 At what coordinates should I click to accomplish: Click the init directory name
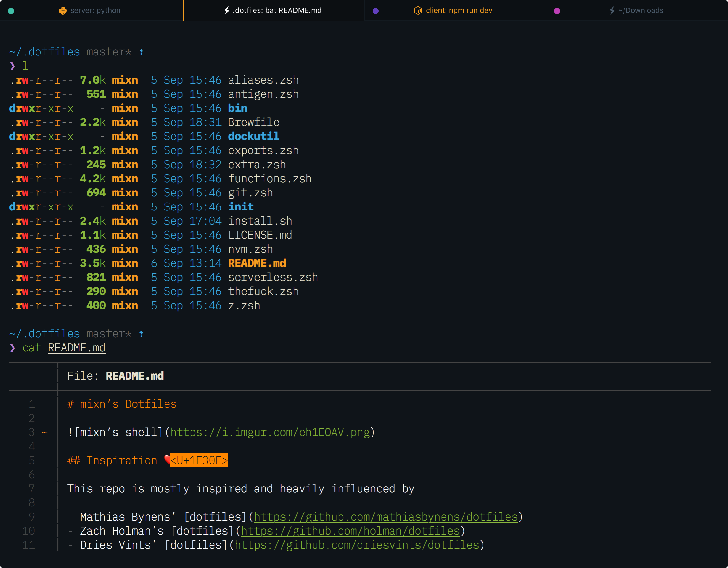coord(241,207)
